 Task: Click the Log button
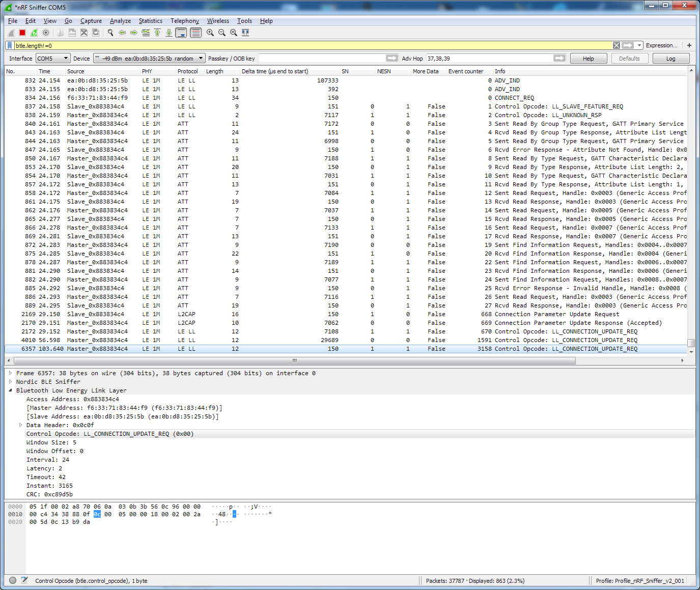[x=671, y=58]
